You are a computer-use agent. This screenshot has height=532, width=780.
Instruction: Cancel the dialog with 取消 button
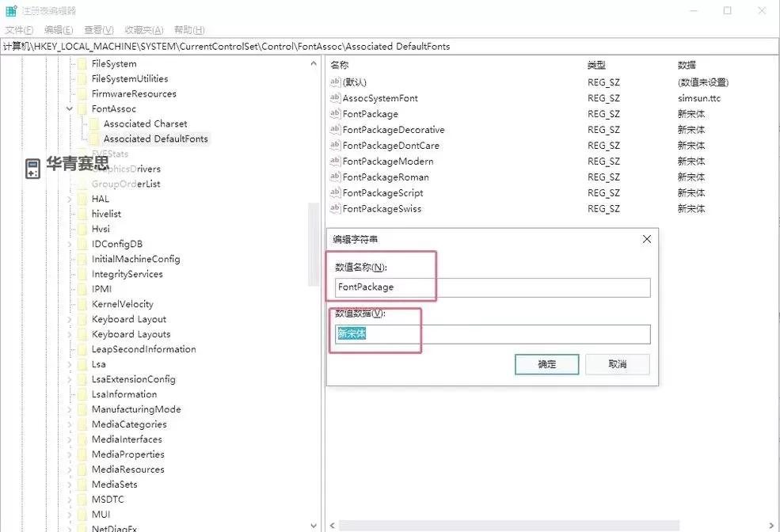[x=618, y=364]
